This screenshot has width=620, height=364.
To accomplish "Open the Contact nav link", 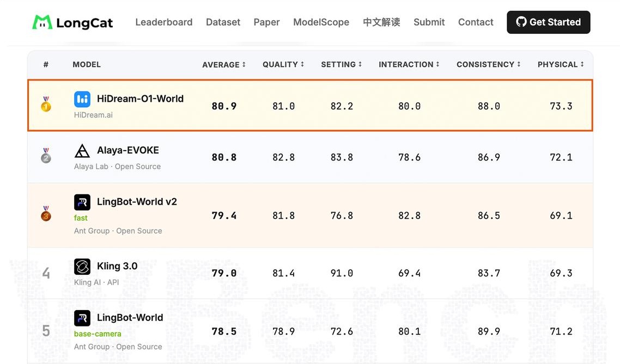I will tap(476, 22).
